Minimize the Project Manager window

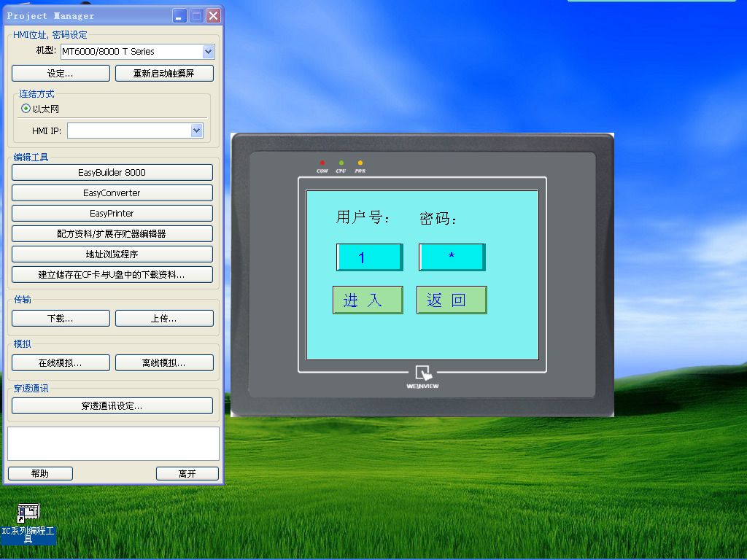[179, 16]
